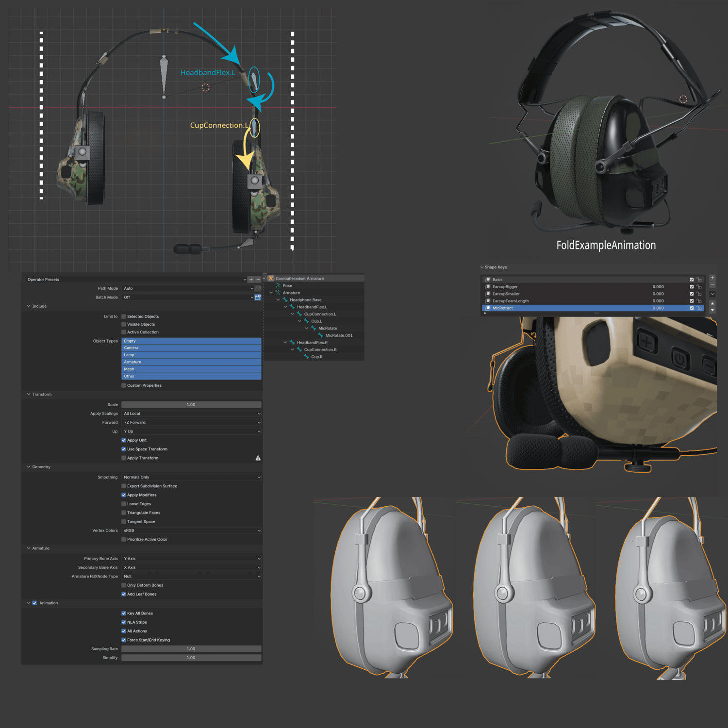
Task: Collapse the HeadbandFlex.R bone tree
Action: click(x=285, y=343)
